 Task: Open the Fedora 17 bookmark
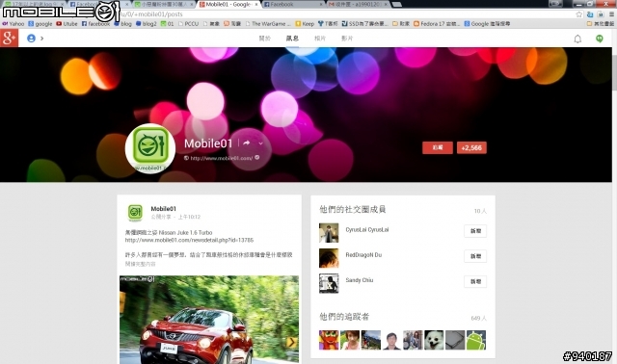click(x=437, y=23)
